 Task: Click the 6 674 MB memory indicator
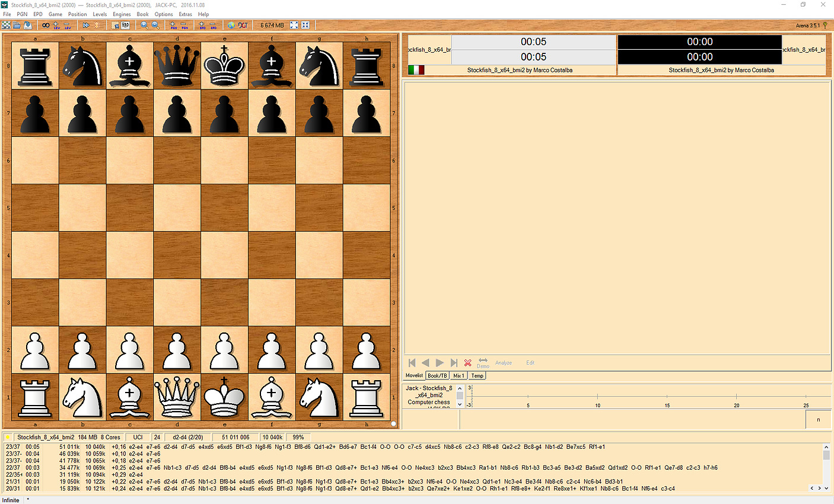272,25
